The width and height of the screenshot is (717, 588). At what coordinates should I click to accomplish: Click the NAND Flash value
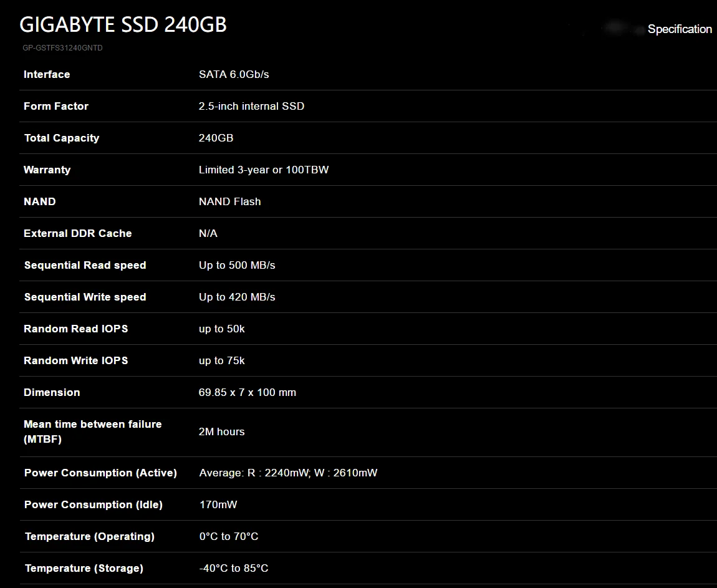(229, 201)
